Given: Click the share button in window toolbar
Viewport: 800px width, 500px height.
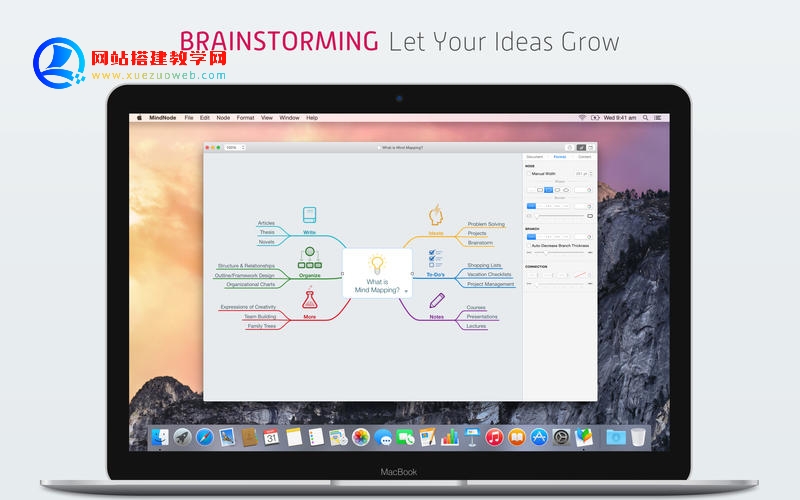Looking at the screenshot, I should (569, 147).
